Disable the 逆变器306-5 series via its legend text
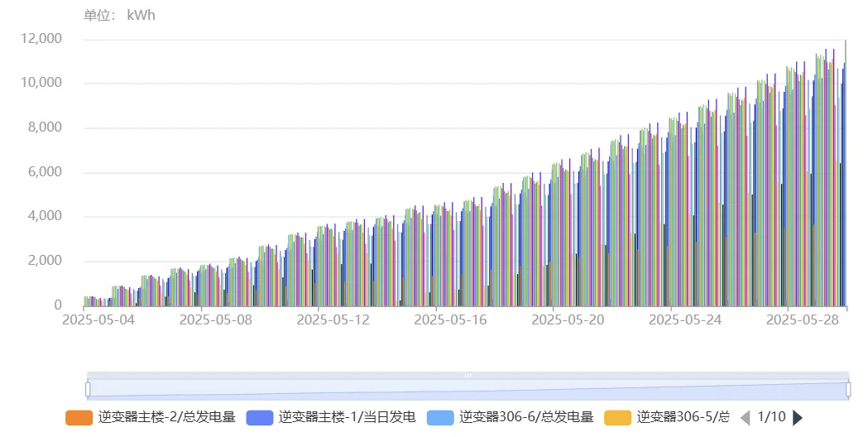868x437 pixels. 683,418
